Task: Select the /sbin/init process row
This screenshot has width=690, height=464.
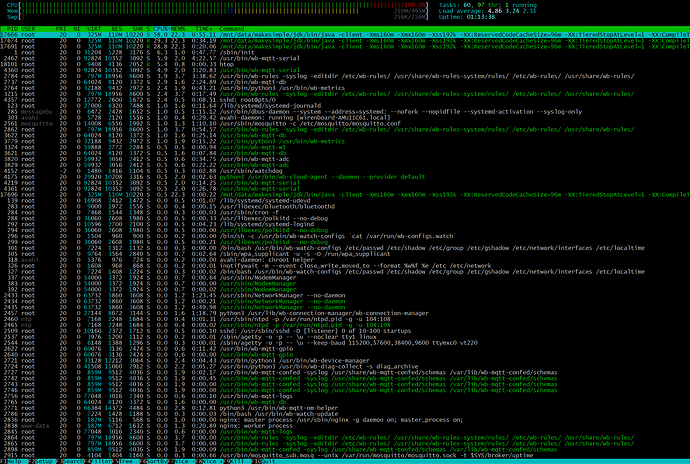Action: coord(345,52)
